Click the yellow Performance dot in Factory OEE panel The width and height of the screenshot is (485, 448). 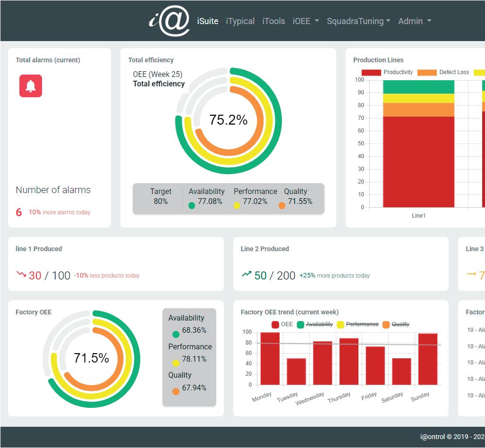pyautogui.click(x=176, y=363)
